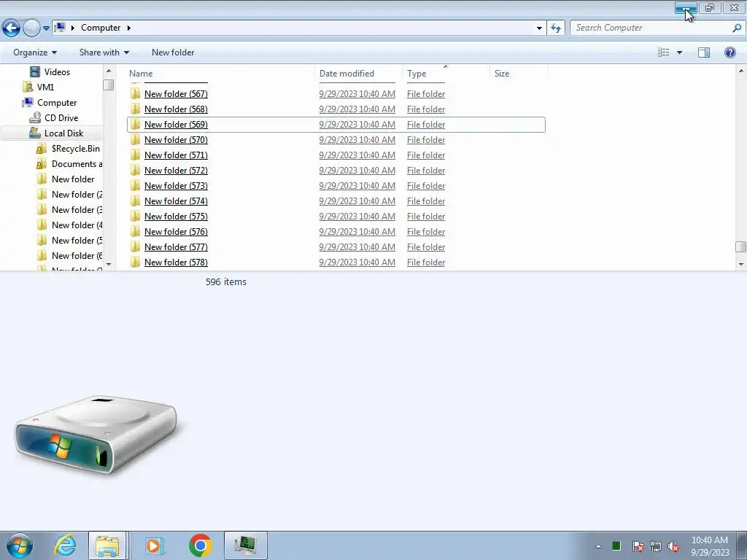
Task: Open recent pages dropdown beside navigation arrows
Action: 46,28
